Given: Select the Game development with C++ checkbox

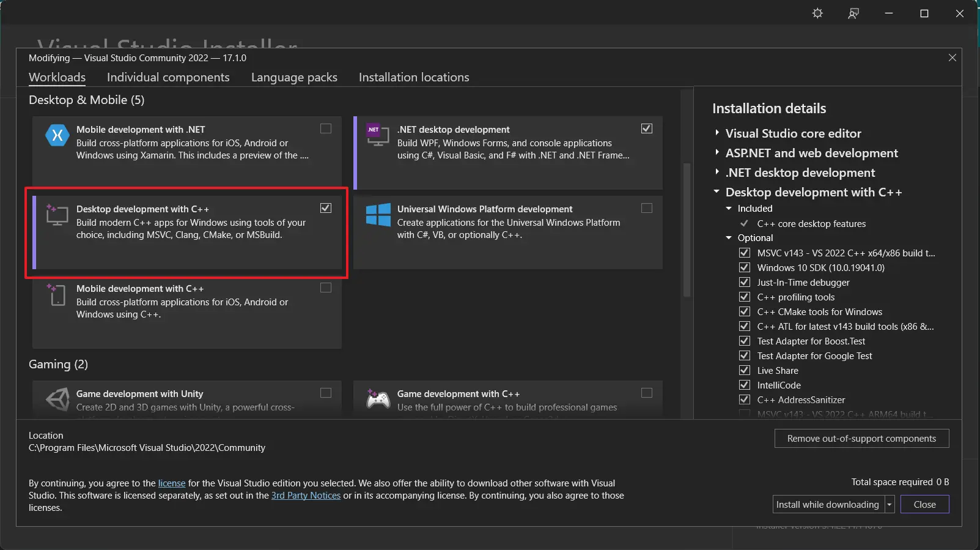Looking at the screenshot, I should point(647,393).
